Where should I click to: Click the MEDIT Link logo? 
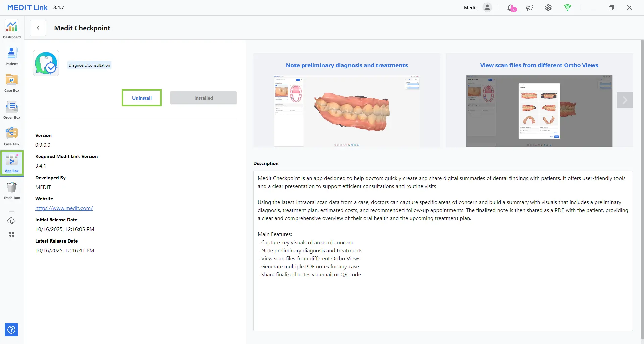[28, 7]
